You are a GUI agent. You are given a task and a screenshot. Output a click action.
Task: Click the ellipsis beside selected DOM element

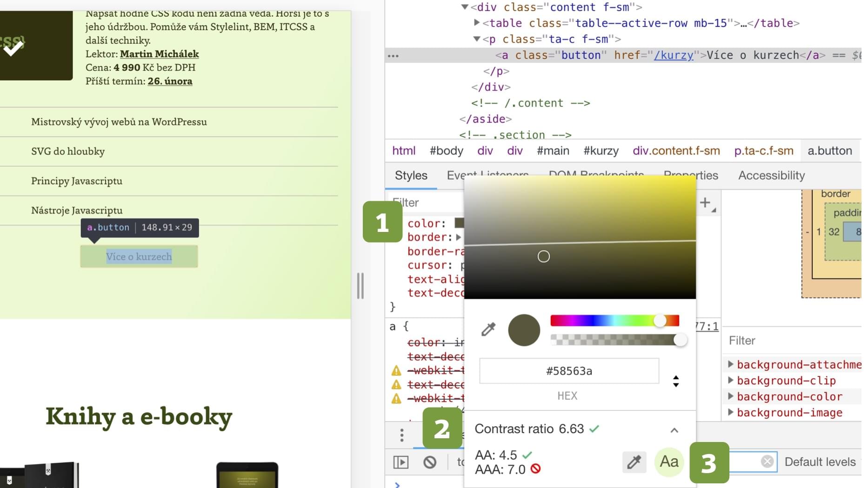[393, 56]
